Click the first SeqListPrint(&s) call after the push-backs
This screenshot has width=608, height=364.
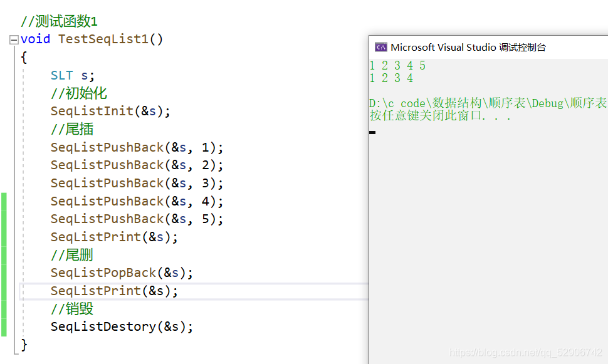coord(114,237)
